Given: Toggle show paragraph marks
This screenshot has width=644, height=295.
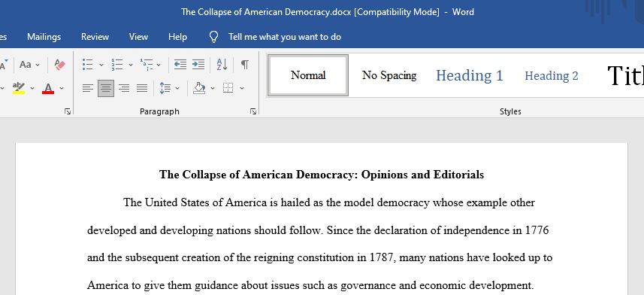Looking at the screenshot, I should tap(244, 65).
